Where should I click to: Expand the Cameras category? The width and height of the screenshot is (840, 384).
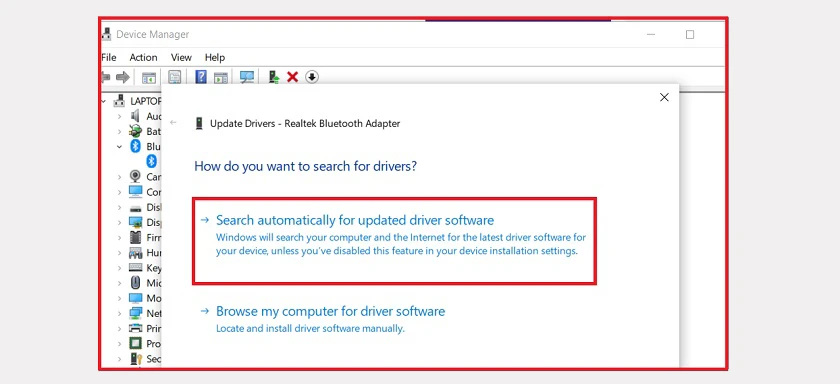click(119, 176)
